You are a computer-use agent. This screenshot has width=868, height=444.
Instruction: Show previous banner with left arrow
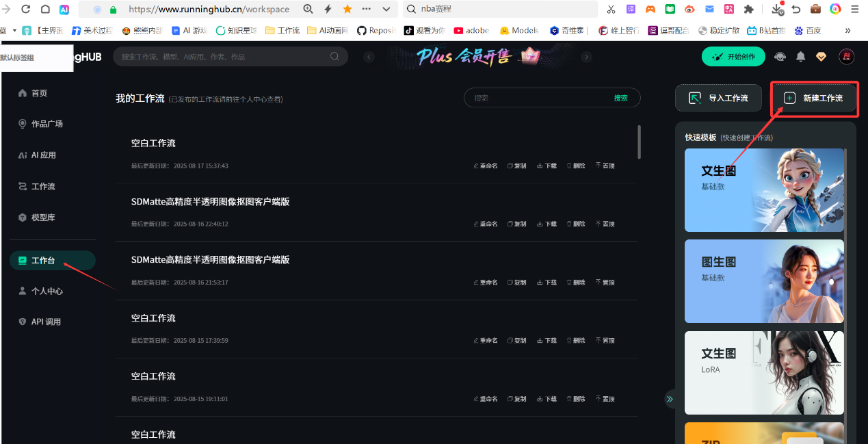coord(369,57)
